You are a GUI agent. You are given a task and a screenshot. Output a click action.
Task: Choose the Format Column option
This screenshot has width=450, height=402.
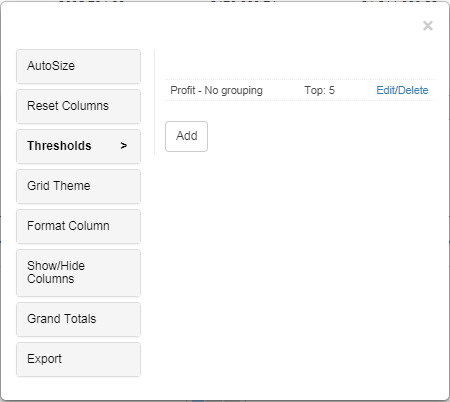point(78,226)
